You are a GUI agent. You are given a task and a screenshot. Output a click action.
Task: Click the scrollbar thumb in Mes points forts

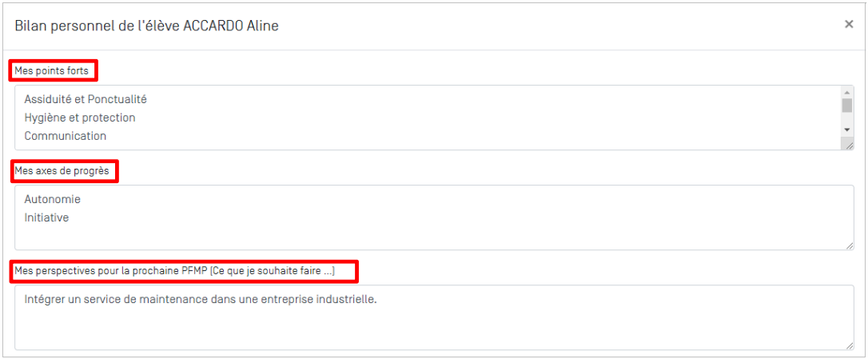coord(847,106)
